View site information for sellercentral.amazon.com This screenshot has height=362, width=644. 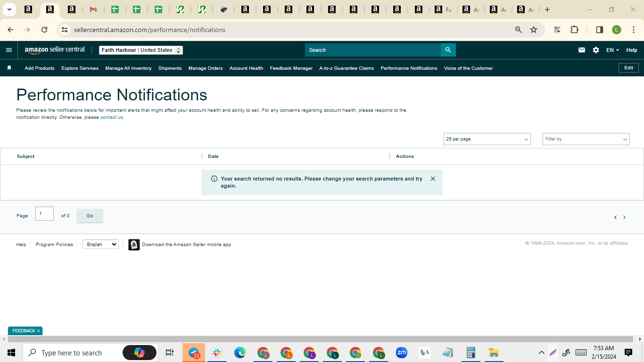[65, 30]
